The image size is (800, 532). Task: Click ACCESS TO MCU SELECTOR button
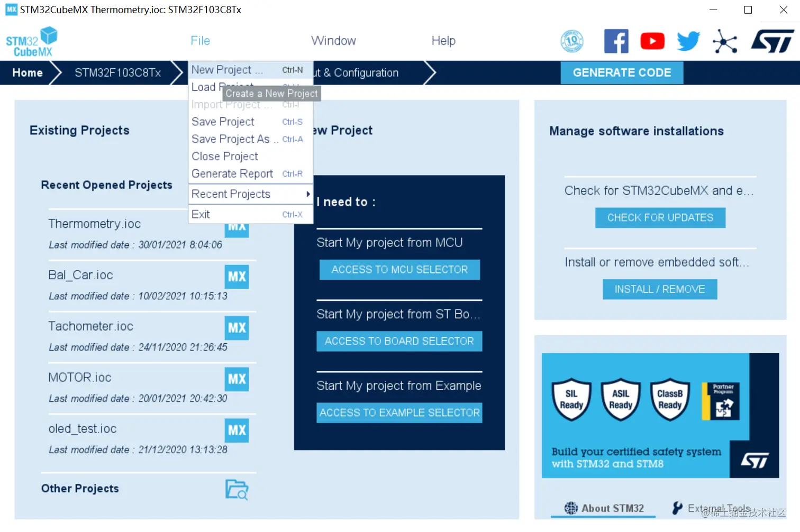(x=399, y=270)
